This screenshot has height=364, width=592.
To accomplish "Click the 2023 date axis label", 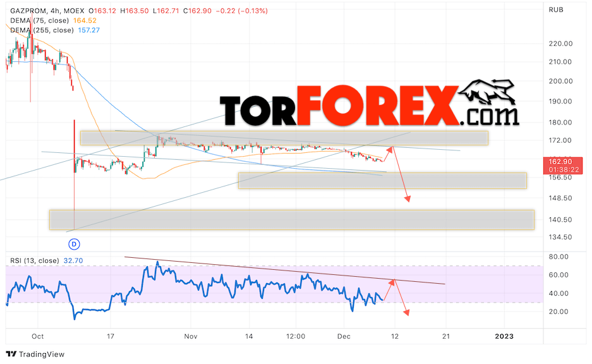I will (x=504, y=336).
